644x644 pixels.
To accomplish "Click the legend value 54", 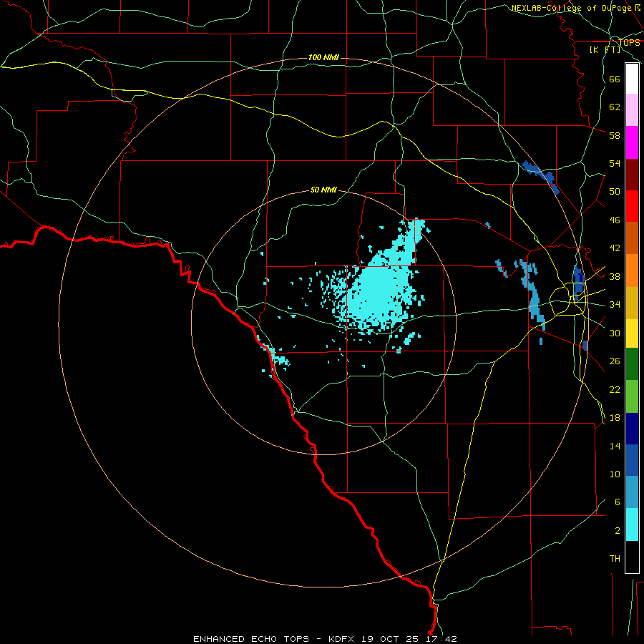I will 615,163.
